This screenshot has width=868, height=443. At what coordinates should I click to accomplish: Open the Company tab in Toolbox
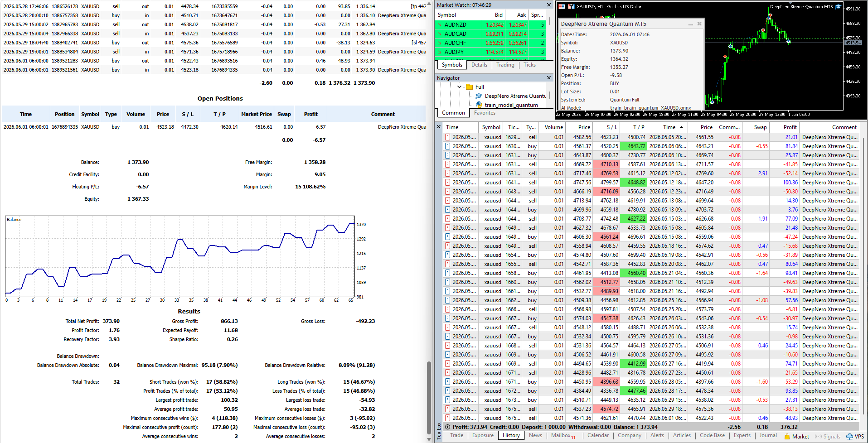pyautogui.click(x=629, y=435)
